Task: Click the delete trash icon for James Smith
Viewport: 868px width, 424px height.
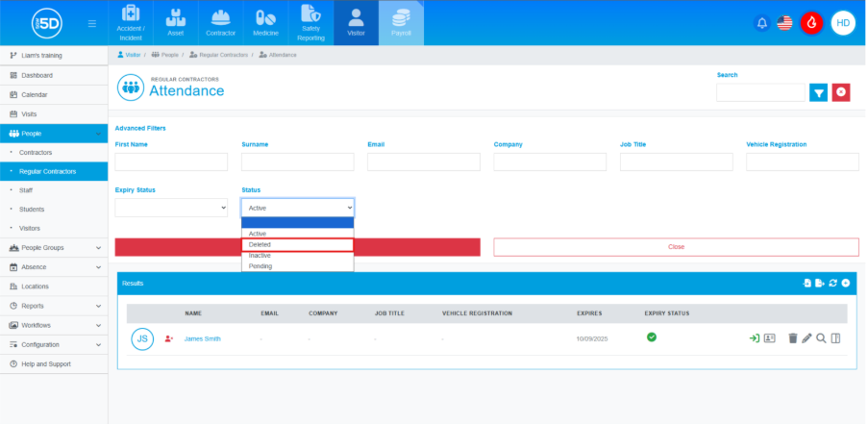Action: 792,338
